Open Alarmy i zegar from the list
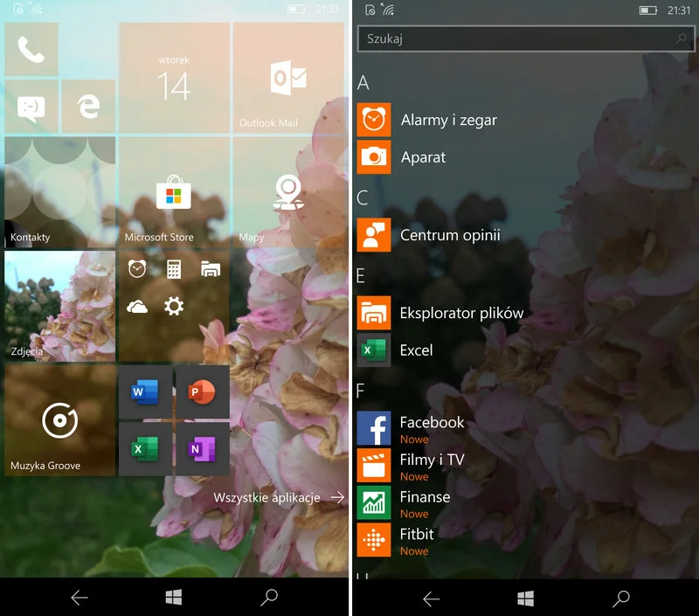Viewport: 699px width, 616px height. coord(448,120)
